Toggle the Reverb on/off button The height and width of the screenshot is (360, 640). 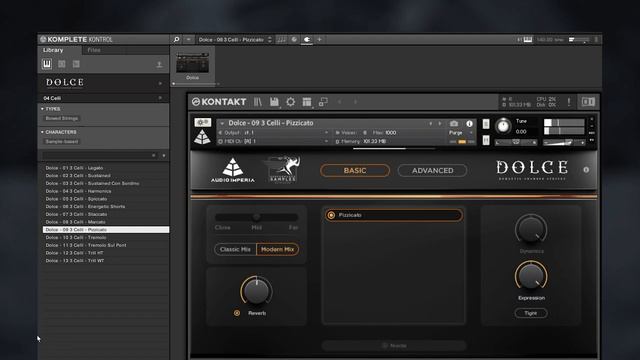coord(237,313)
